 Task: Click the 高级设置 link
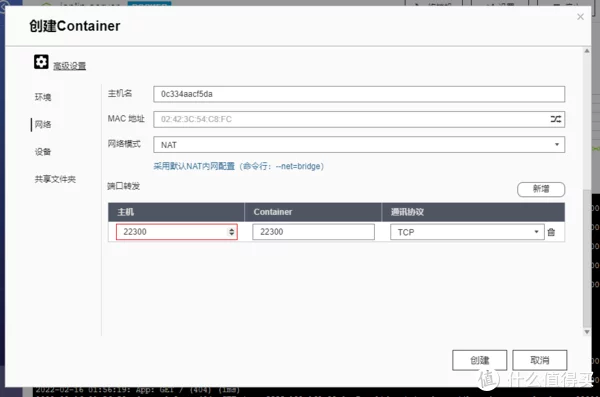(69, 66)
